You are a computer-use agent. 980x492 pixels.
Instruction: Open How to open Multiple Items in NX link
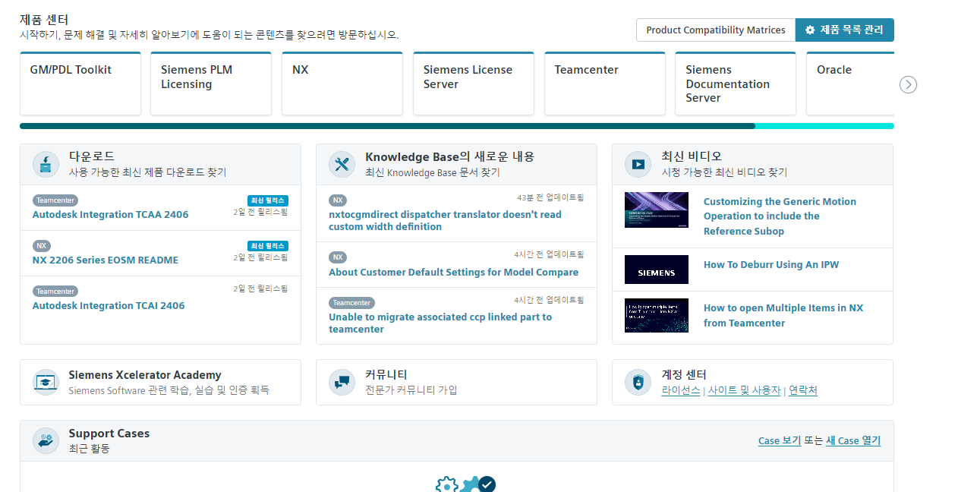tap(783, 316)
